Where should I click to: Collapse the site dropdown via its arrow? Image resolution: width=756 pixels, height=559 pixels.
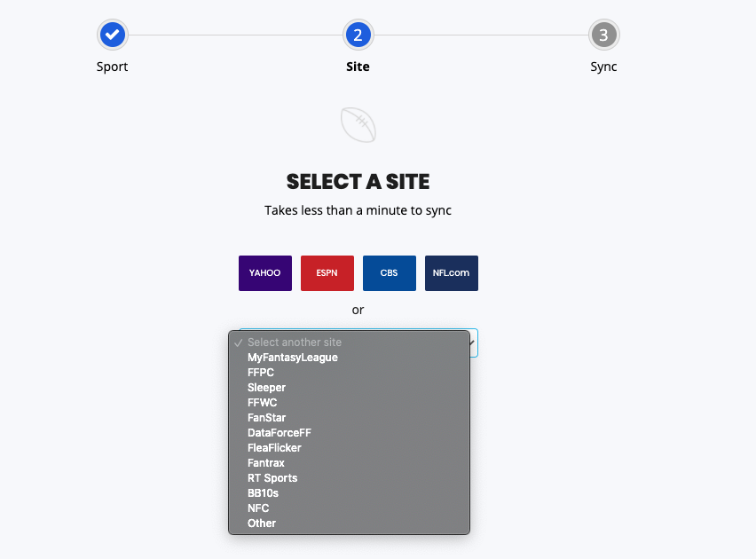472,342
